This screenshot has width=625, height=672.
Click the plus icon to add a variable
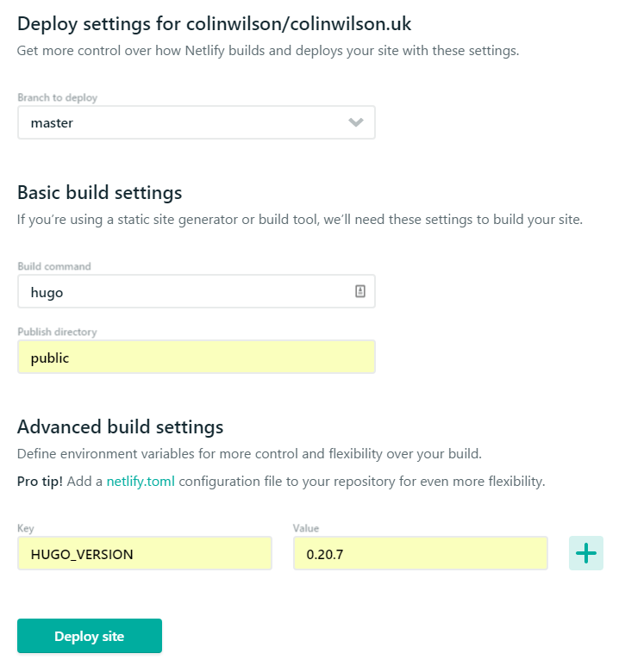pyautogui.click(x=585, y=553)
